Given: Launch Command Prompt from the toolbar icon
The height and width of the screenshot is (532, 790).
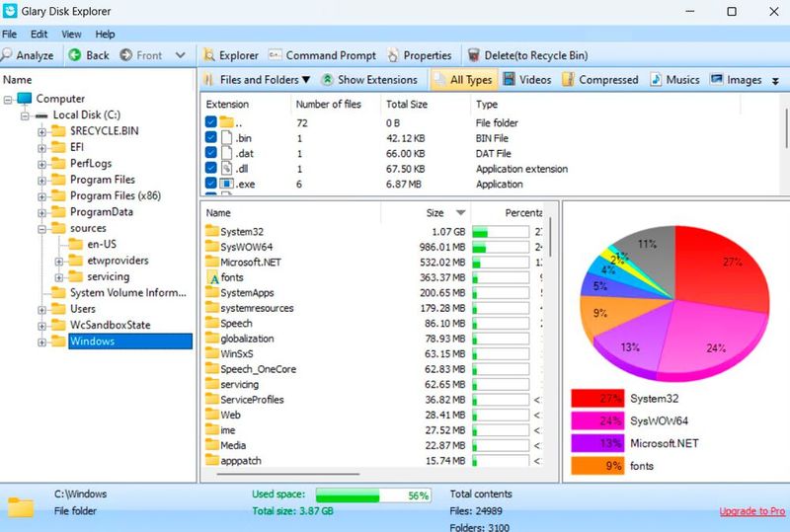Looking at the screenshot, I should [276, 54].
